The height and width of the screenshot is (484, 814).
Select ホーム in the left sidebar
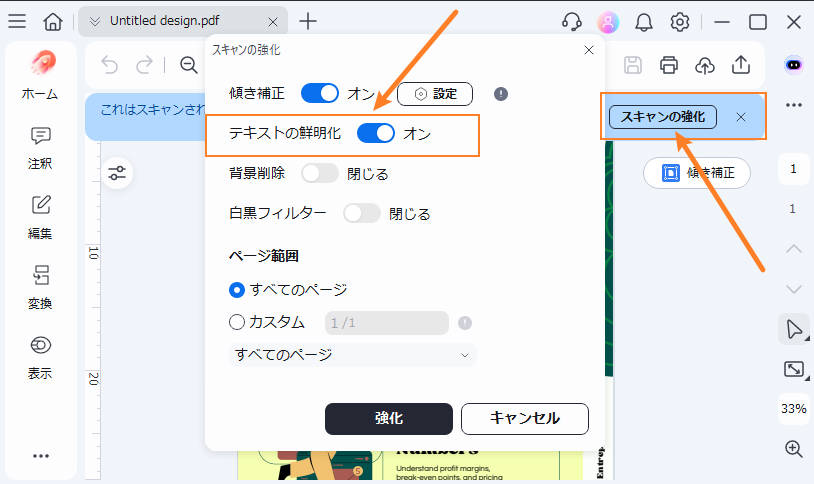[x=40, y=75]
